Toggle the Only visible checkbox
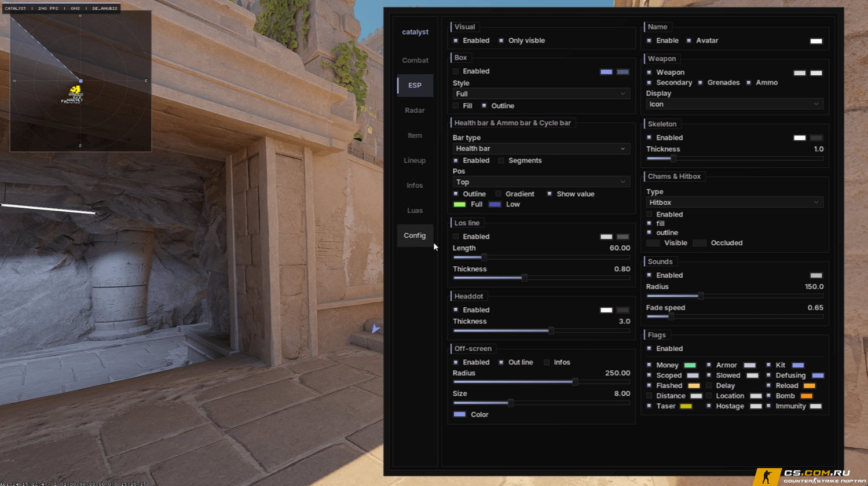 501,41
